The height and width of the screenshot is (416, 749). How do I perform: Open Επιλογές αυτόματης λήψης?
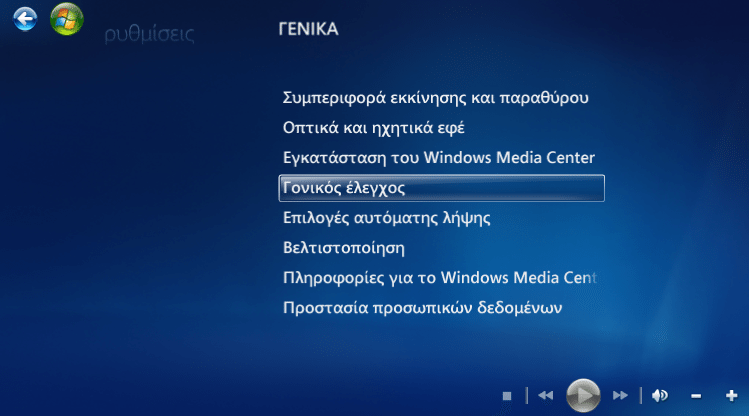[x=386, y=218]
